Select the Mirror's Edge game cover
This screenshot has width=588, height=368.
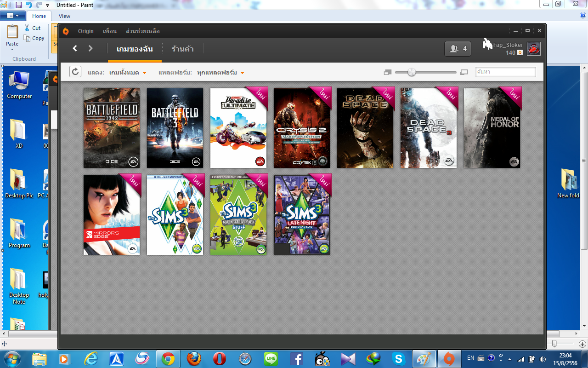[112, 214]
